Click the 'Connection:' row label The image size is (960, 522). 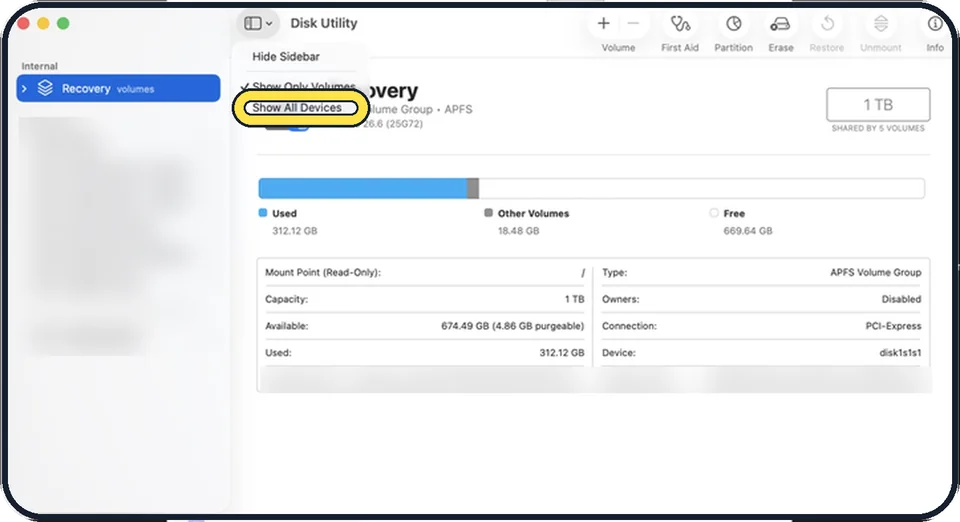(629, 326)
